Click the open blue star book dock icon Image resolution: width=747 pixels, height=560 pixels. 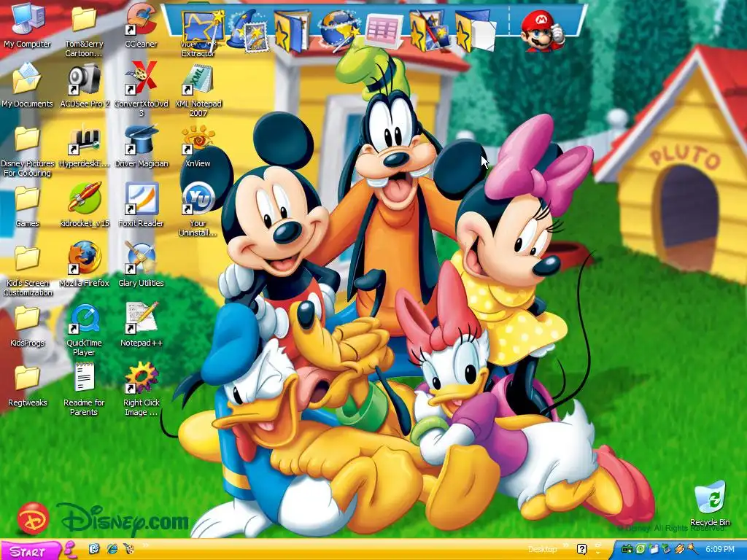[292, 31]
